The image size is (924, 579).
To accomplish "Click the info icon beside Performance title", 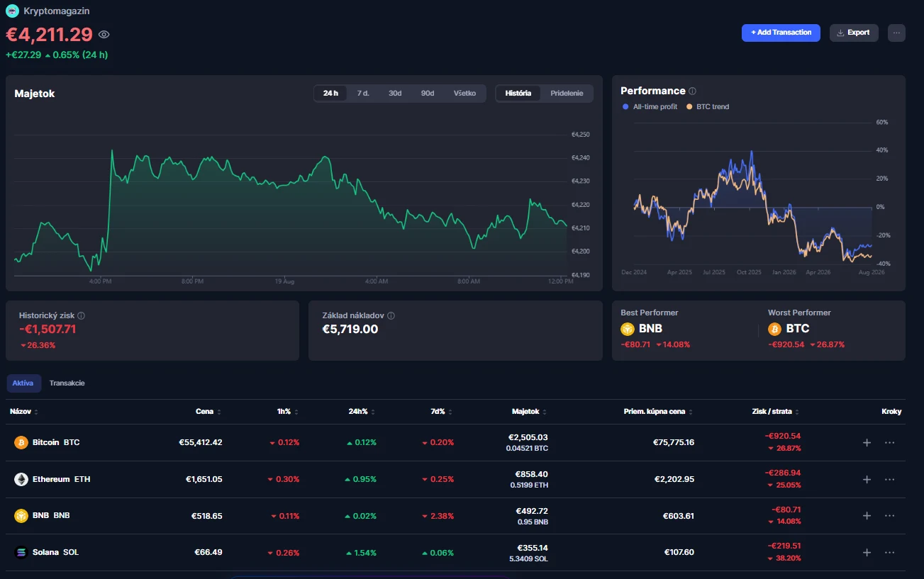I will (x=693, y=91).
